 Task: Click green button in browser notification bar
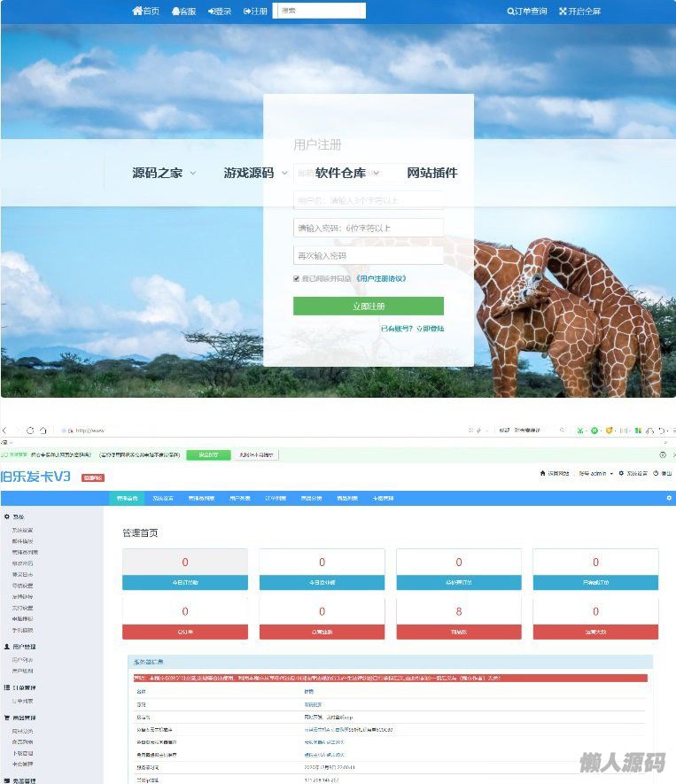pos(208,455)
